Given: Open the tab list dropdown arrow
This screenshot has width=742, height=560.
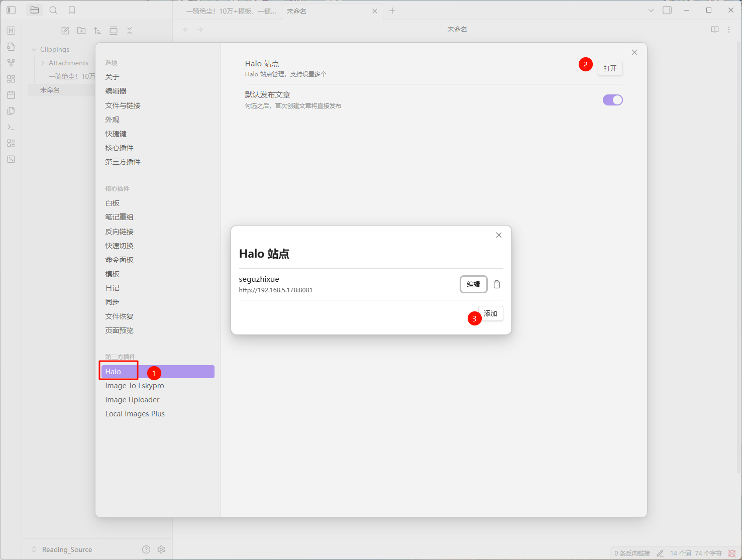Looking at the screenshot, I should click(651, 11).
